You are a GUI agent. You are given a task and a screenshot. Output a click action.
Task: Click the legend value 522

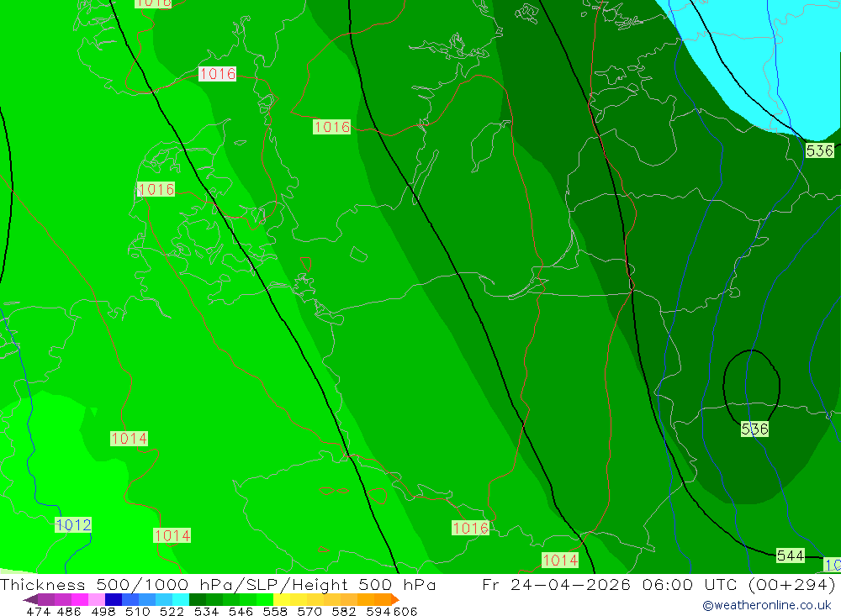click(x=172, y=611)
